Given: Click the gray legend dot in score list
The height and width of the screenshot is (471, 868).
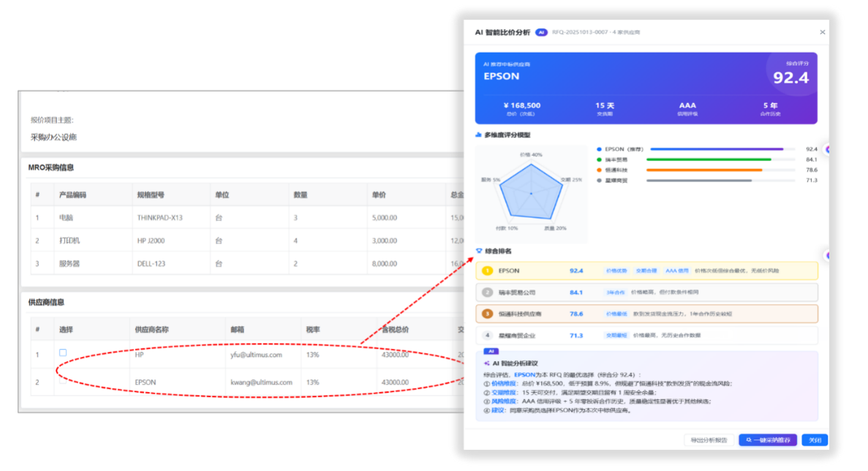Looking at the screenshot, I should [x=599, y=181].
